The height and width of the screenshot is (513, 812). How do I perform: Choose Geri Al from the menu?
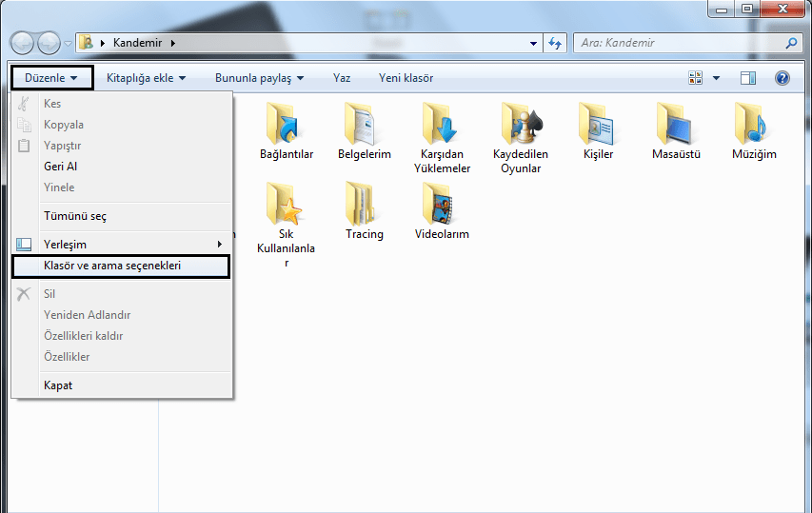(x=122, y=167)
